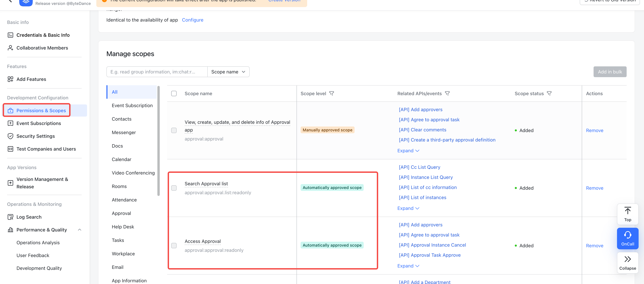Select the Security Settings shield icon

[x=10, y=136]
